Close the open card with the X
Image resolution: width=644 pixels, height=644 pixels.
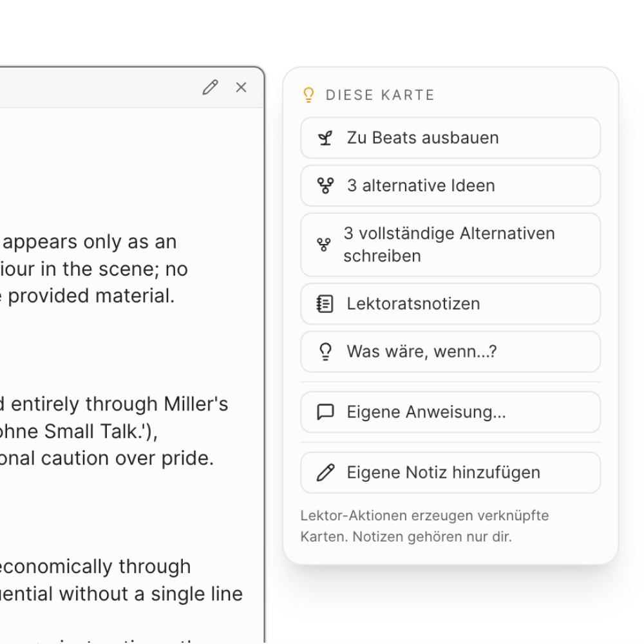(241, 88)
